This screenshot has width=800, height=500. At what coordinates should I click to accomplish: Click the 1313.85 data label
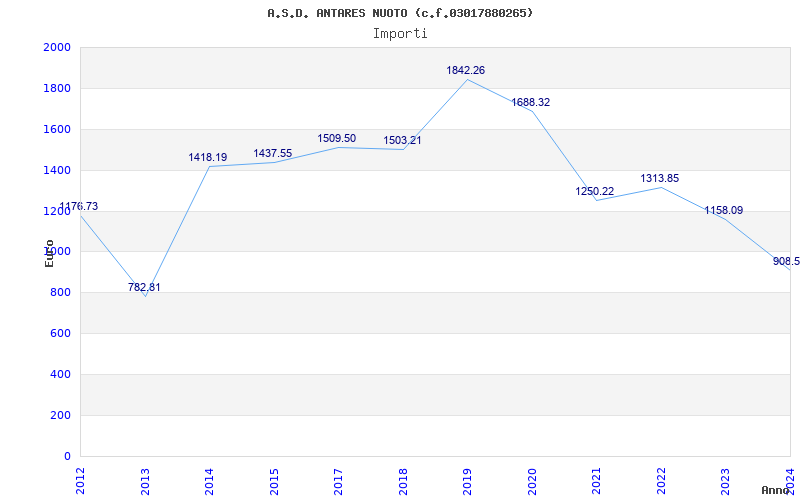[660, 179]
